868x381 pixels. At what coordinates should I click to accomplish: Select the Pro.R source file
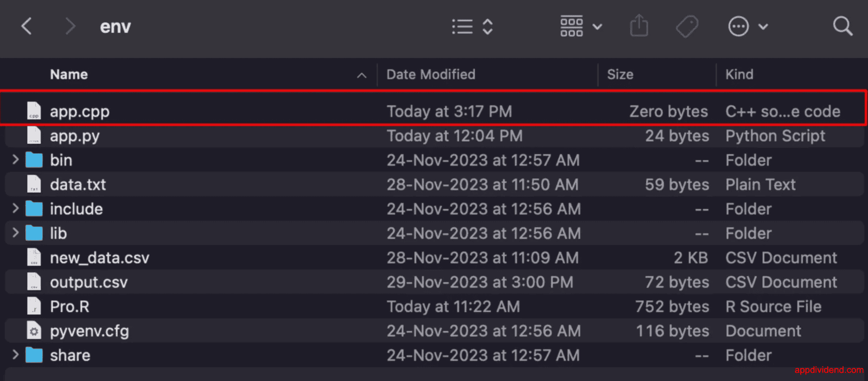tap(69, 306)
